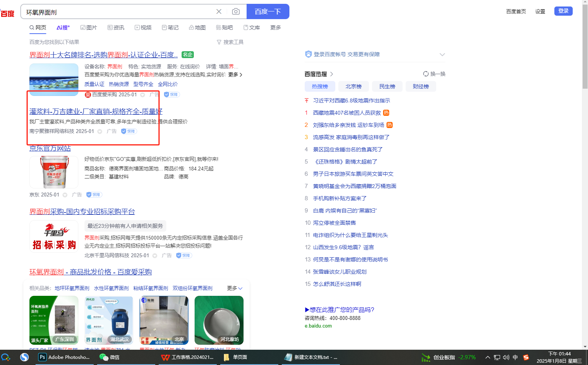588x365 pixels.
Task: Click 保障 badge beside 百度爱采购 2025-01
Action: coord(172,94)
